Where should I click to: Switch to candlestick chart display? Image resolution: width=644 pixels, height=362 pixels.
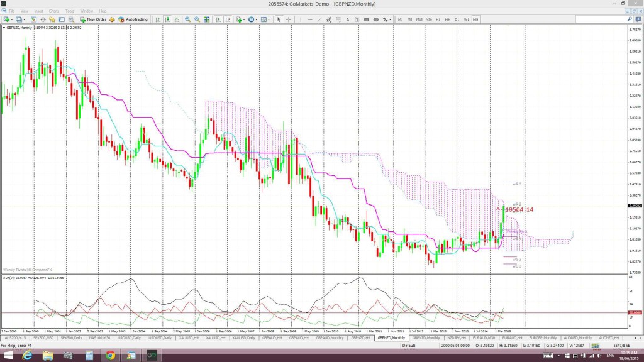click(167, 19)
